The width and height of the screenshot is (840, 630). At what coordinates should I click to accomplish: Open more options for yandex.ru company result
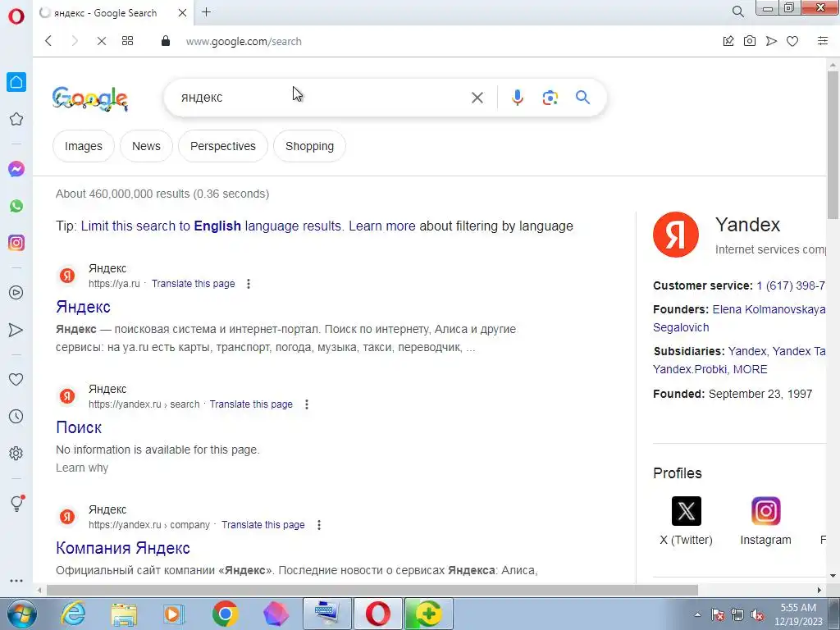(319, 525)
